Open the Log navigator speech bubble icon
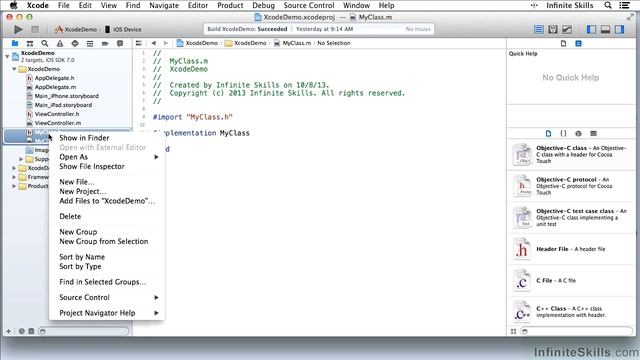 tap(120, 43)
